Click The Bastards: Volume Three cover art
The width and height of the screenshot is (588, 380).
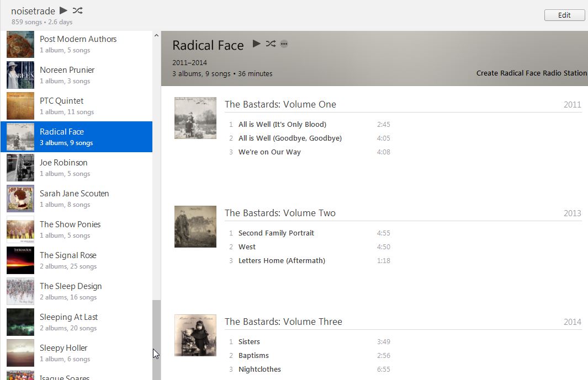tap(195, 335)
